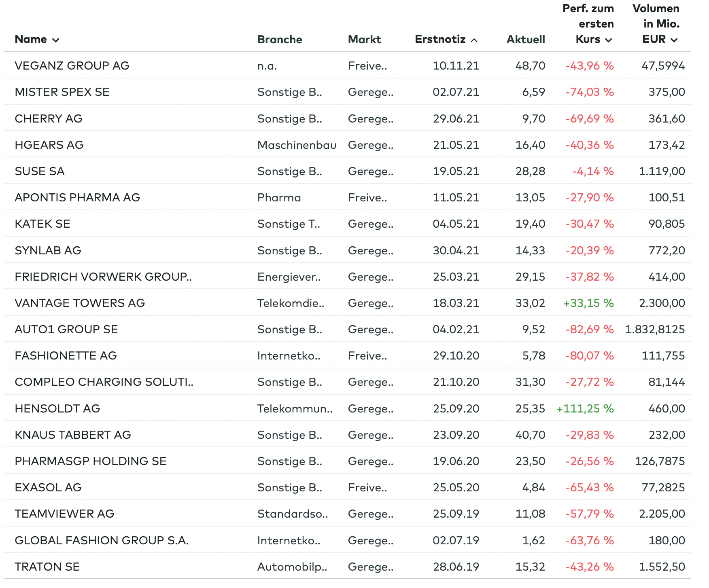The height and width of the screenshot is (588, 709).
Task: Click VANTAGE TOWERS AG in the table
Action: tap(80, 303)
